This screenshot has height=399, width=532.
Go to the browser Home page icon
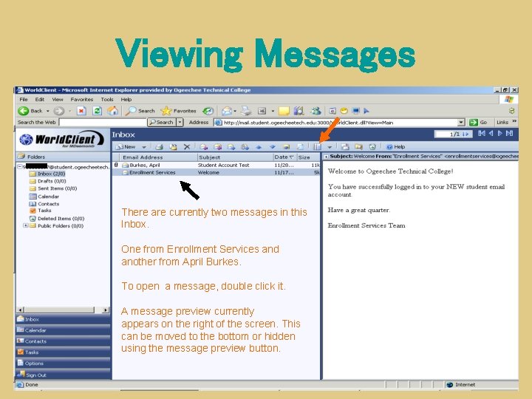pyautogui.click(x=112, y=111)
